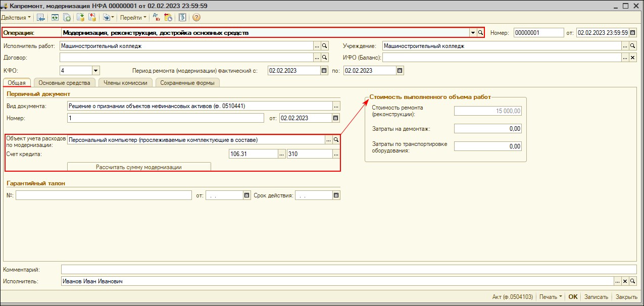Open calendar for period start date
Image resolution: width=644 pixels, height=306 pixels.
tap(324, 71)
